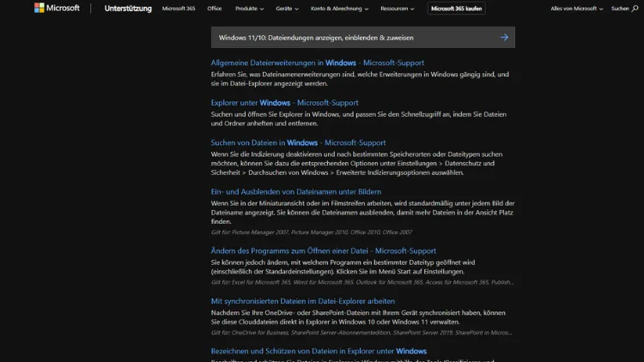Expand the Ressourcen dropdown
Viewport: 644px width, 362px height.
tap(398, 9)
